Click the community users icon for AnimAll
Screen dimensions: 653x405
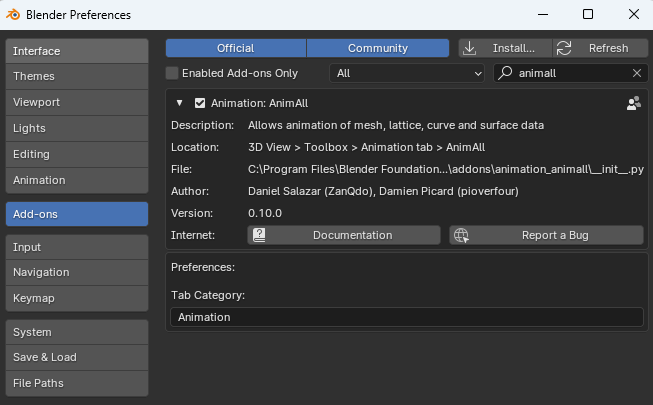(633, 103)
